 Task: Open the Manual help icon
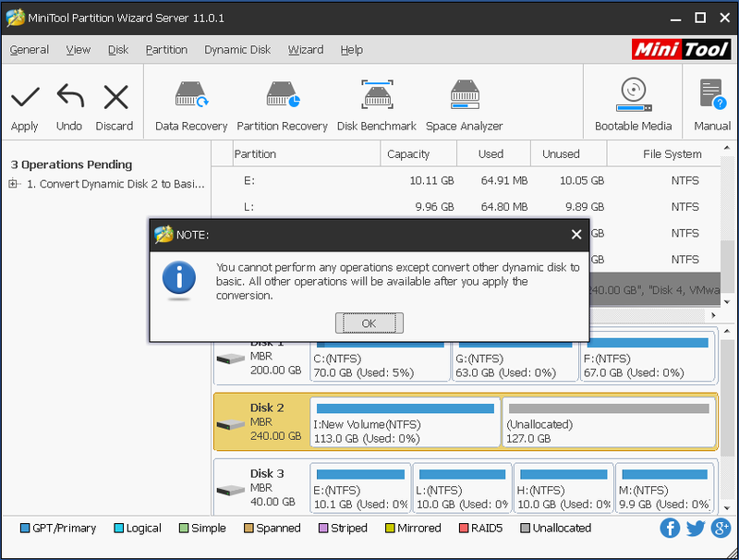point(712,94)
